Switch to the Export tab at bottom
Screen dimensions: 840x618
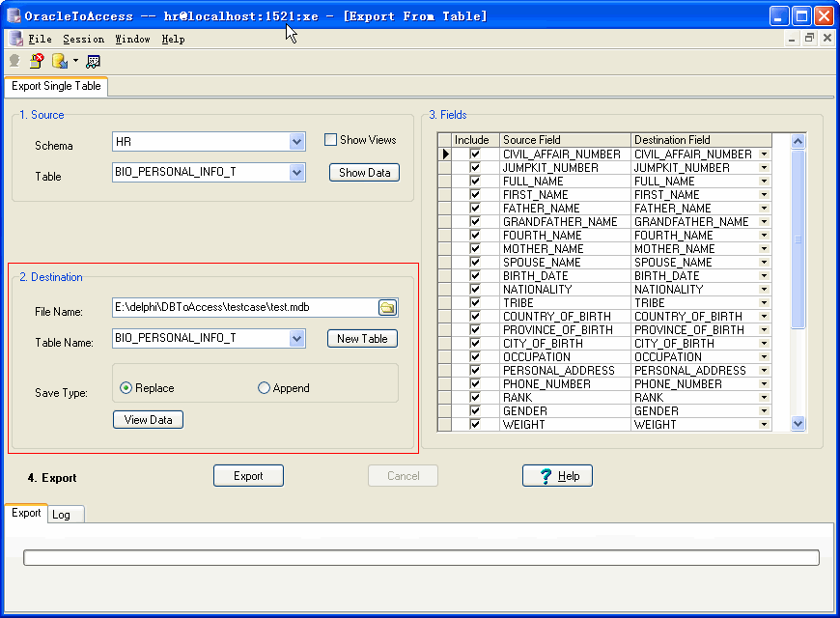coord(26,513)
